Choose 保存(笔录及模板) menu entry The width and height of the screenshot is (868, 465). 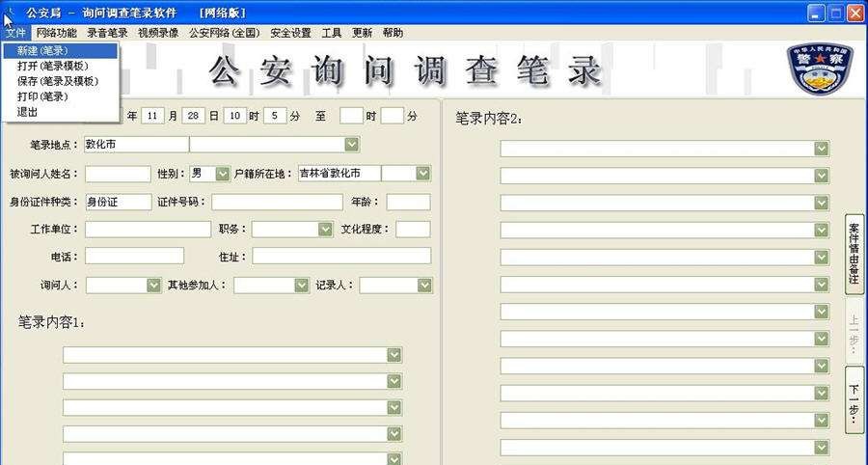(61, 81)
